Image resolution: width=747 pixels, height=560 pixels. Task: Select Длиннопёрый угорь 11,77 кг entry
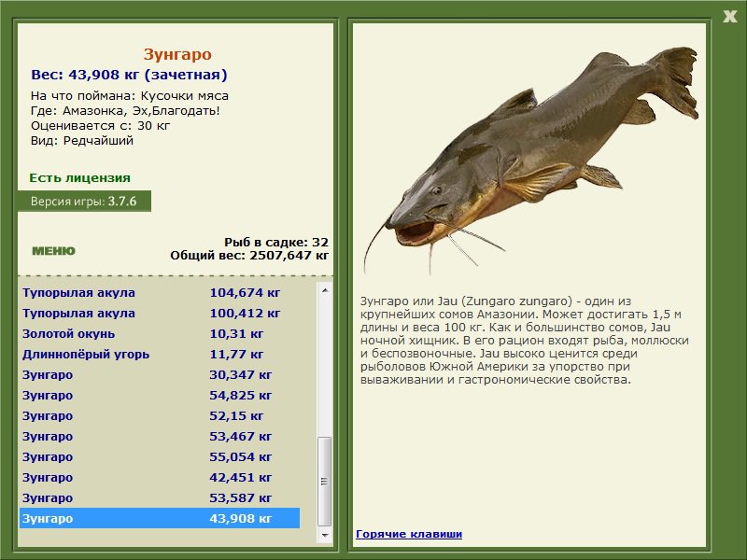click(x=159, y=355)
